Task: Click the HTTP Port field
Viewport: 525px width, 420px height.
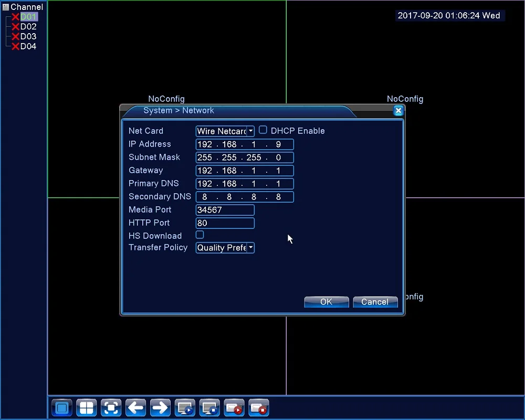Action: [x=225, y=223]
